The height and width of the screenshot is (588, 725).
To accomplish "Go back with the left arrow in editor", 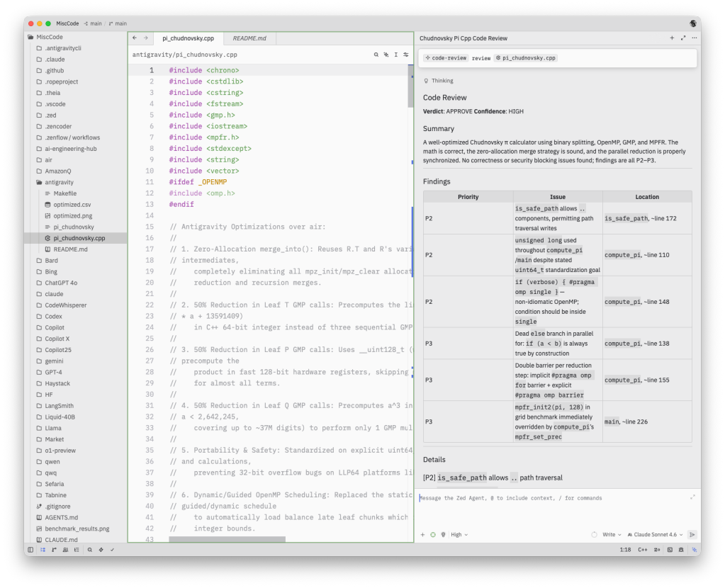I will pos(135,38).
